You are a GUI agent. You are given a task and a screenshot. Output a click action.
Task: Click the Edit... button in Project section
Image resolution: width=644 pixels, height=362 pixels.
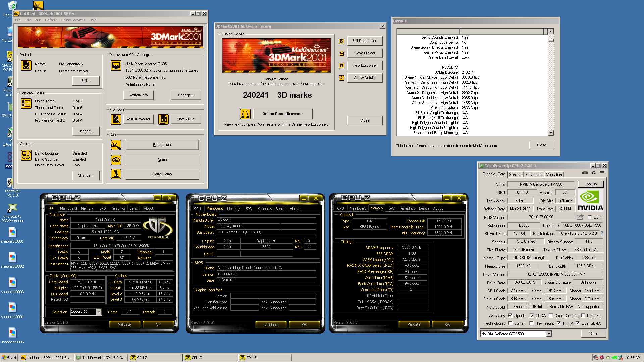86,81
